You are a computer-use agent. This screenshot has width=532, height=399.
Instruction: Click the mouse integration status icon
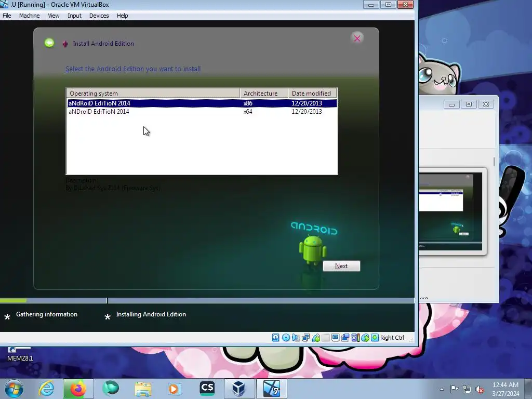pyautogui.click(x=365, y=338)
